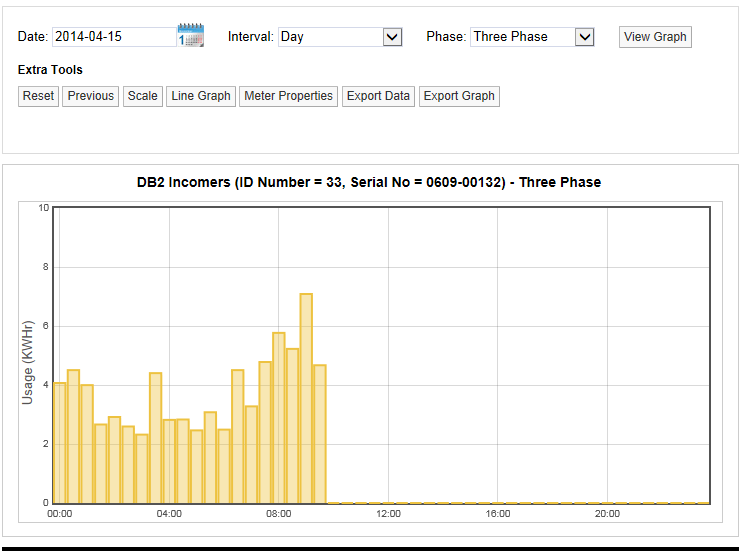Switch to Line Graph view
The image size is (754, 551).
point(200,96)
